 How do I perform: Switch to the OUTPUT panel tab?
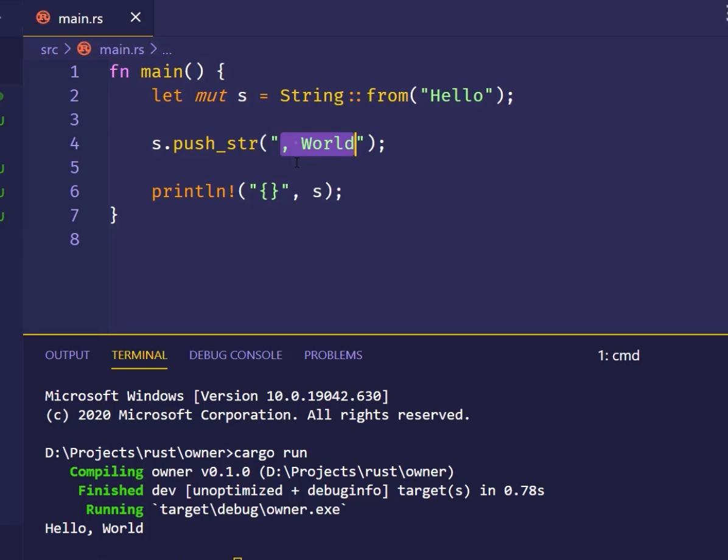[x=67, y=355]
